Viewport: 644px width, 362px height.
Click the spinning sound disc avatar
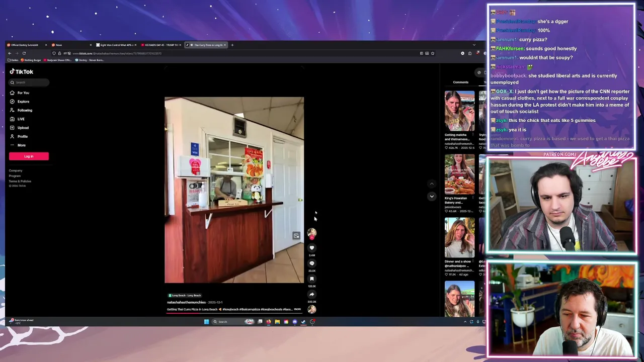click(x=312, y=309)
